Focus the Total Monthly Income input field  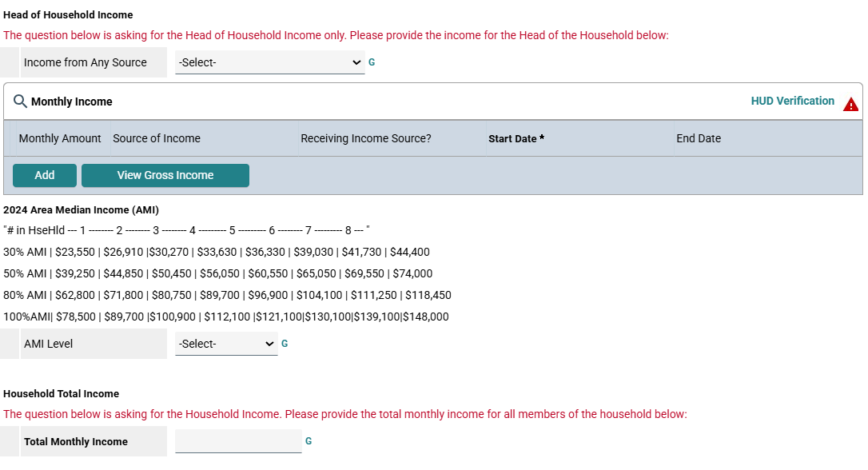238,441
